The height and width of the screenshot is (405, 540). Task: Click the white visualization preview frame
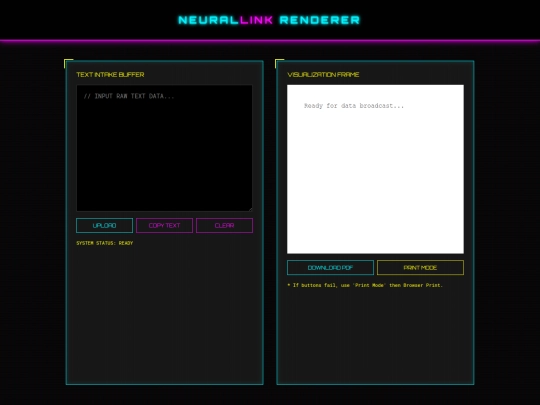pyautogui.click(x=375, y=169)
